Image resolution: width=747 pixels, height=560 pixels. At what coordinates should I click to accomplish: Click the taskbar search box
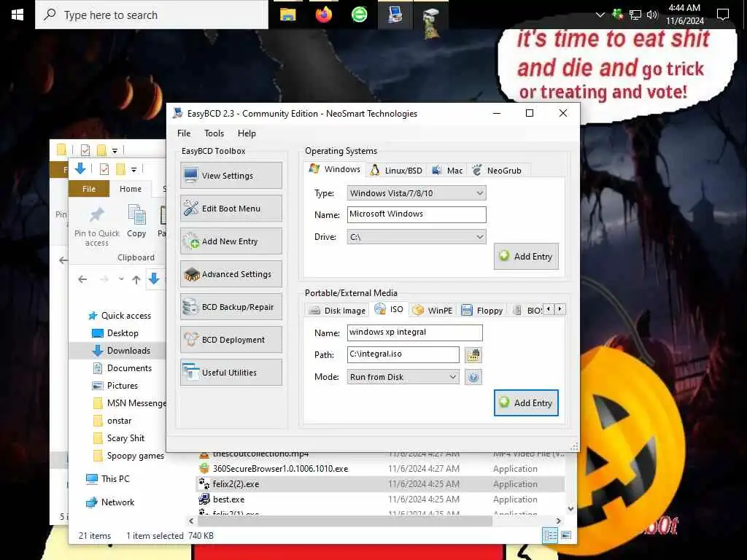152,15
